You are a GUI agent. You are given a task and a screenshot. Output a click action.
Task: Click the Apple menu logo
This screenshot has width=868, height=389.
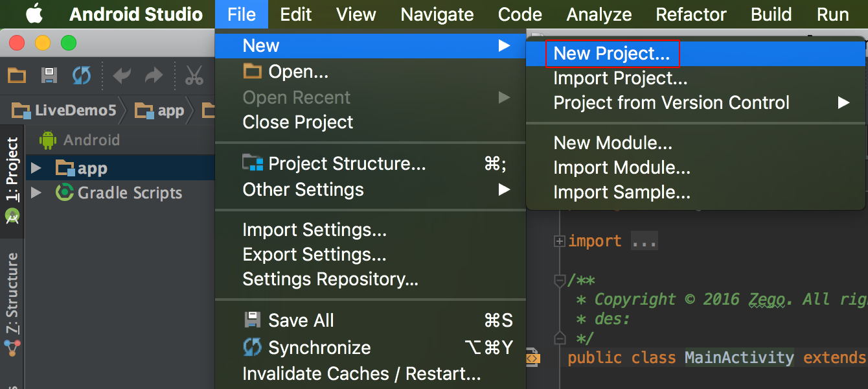click(34, 14)
